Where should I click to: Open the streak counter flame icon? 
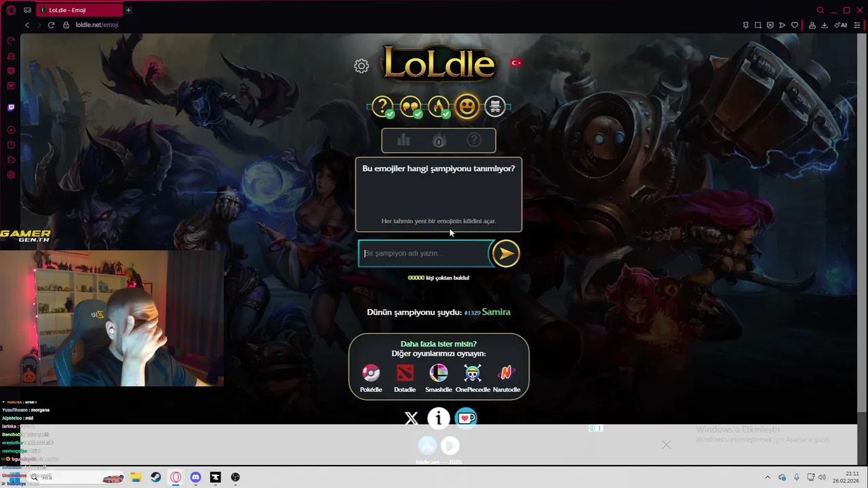point(439,141)
